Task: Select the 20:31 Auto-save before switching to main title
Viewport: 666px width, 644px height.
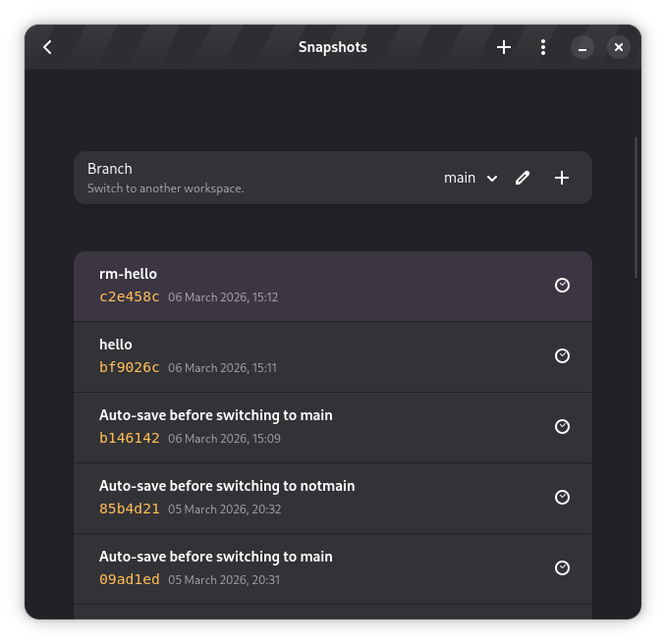Action: click(x=216, y=557)
